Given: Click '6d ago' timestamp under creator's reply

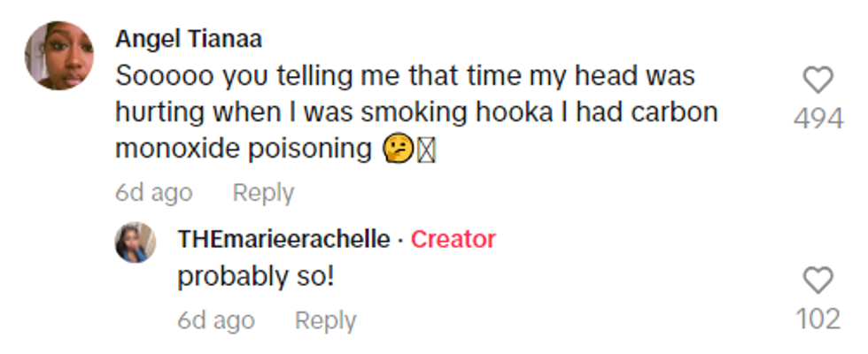Looking at the screenshot, I should pos(215,320).
